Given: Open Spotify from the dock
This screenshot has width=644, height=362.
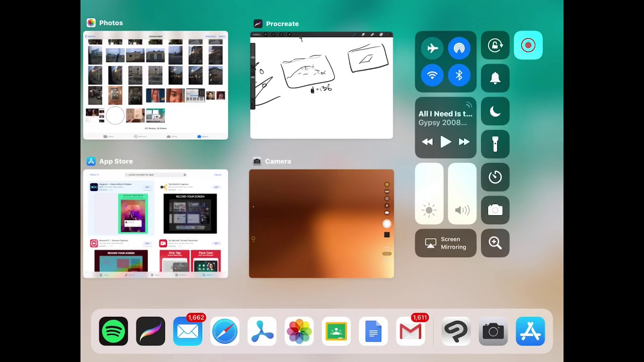Looking at the screenshot, I should coord(113,331).
